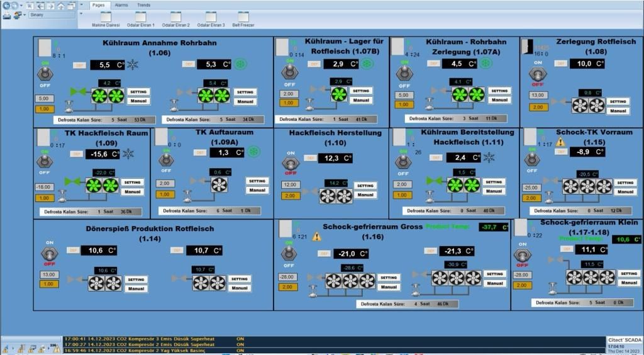
Task: Click SETTING in TK Auftauraum
Action: pyautogui.click(x=257, y=181)
